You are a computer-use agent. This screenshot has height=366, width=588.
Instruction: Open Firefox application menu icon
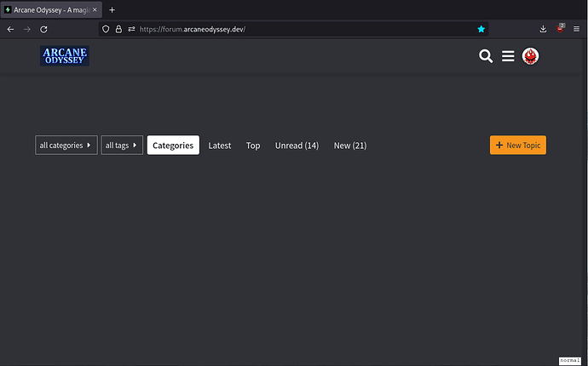point(576,29)
